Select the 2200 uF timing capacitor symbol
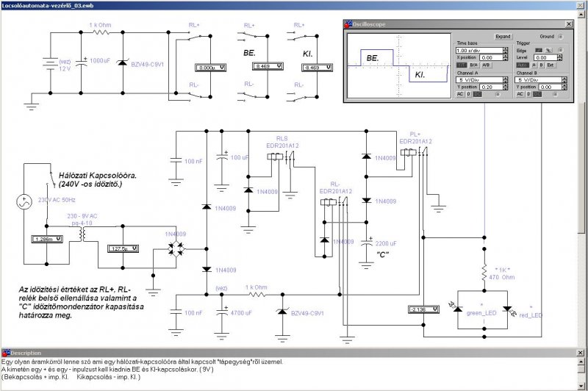 click(x=366, y=243)
